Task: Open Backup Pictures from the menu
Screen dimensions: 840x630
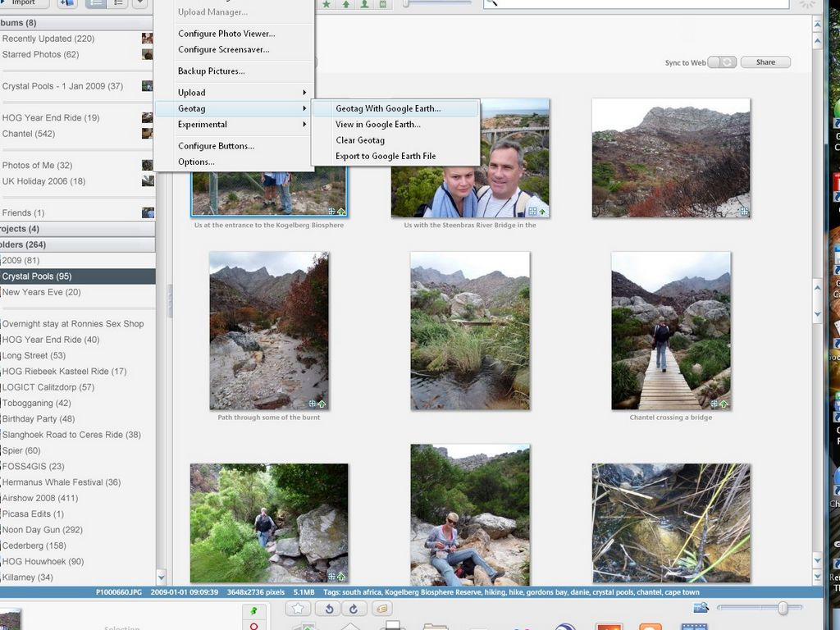Action: tap(211, 71)
